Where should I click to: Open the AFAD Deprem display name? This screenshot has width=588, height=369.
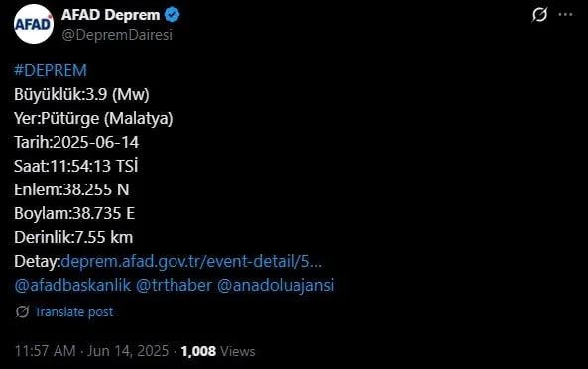[111, 15]
